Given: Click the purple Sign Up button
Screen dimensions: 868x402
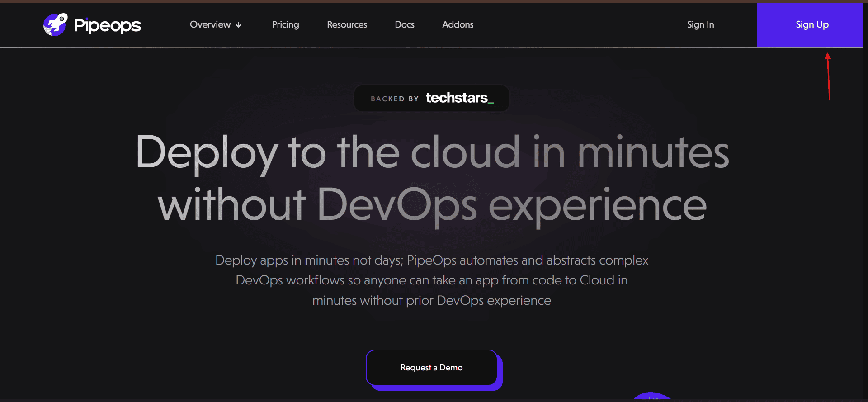Looking at the screenshot, I should pos(810,24).
